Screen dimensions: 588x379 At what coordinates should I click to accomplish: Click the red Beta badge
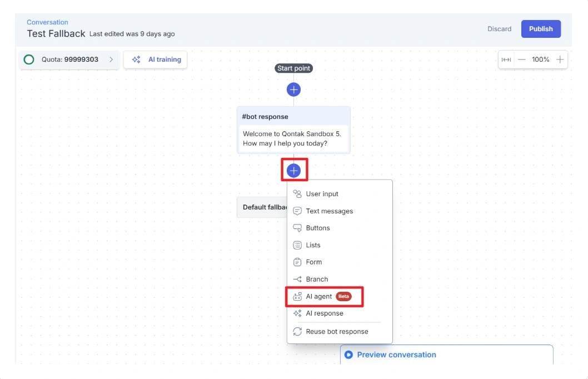343,297
